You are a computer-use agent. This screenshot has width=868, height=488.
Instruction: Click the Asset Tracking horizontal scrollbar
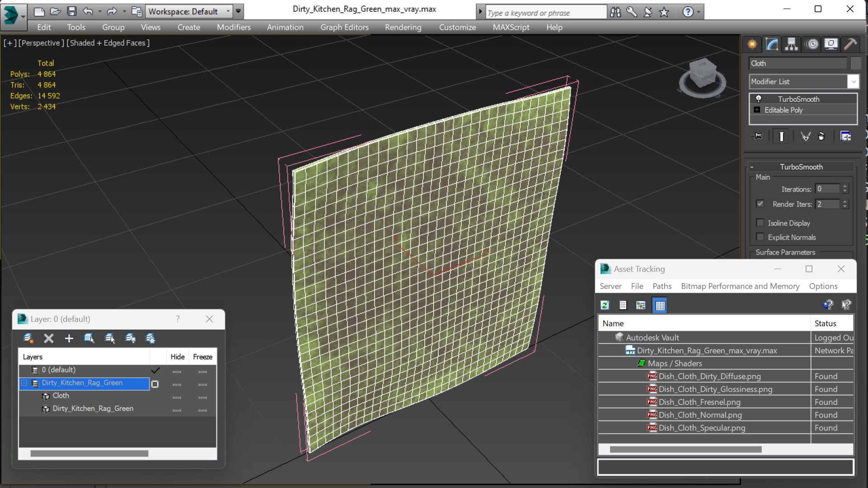click(685, 449)
